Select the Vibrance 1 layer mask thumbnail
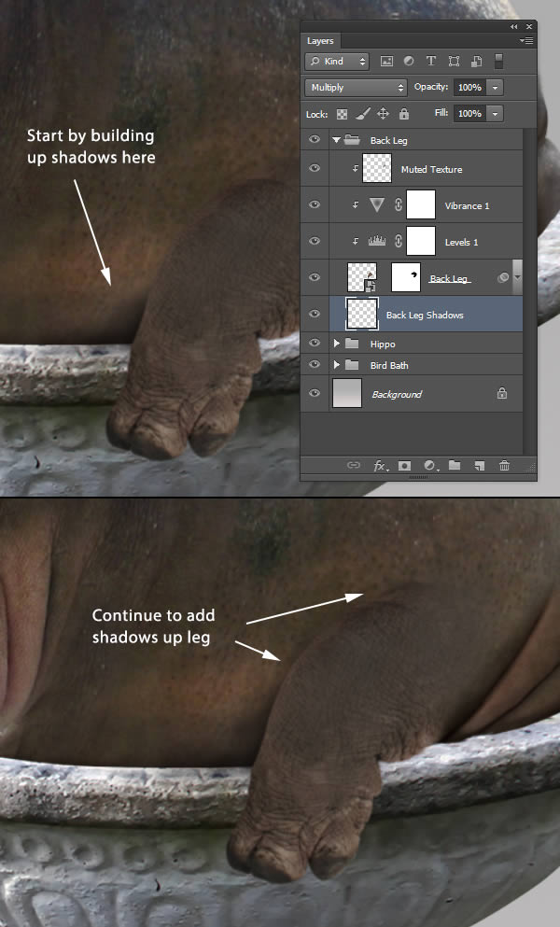Image resolution: width=560 pixels, height=927 pixels. point(421,204)
